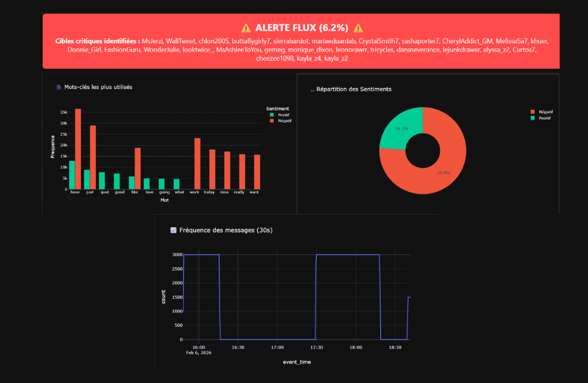This screenshot has height=383, width=588.
Task: Click the username MsJerzi in alert list
Action: [x=153, y=41]
